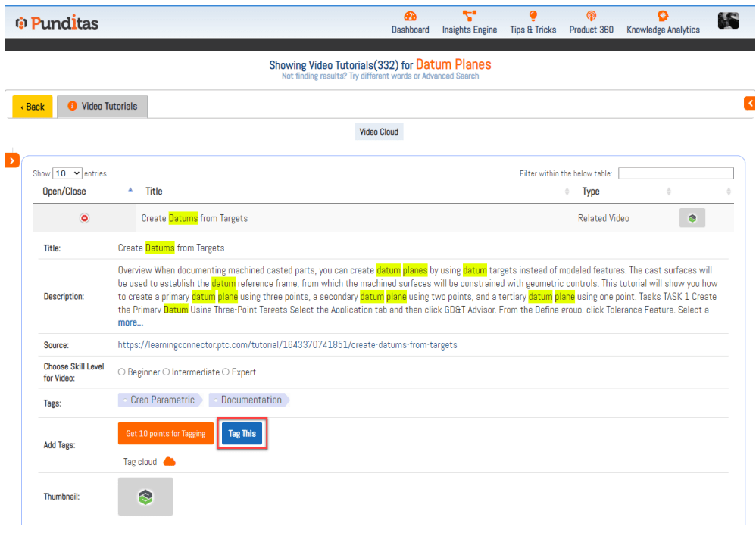Select the Beginner skill level
The image size is (756, 539).
pos(122,372)
